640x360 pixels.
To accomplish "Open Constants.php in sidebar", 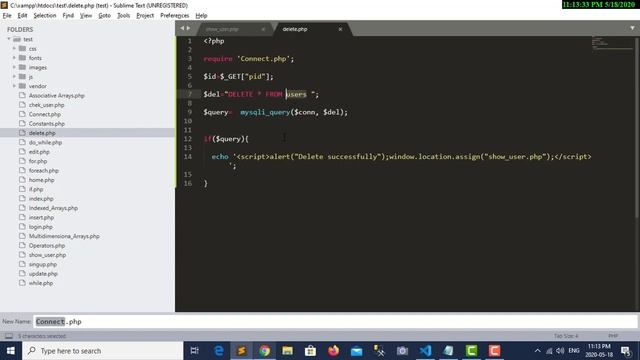I will tap(47, 124).
